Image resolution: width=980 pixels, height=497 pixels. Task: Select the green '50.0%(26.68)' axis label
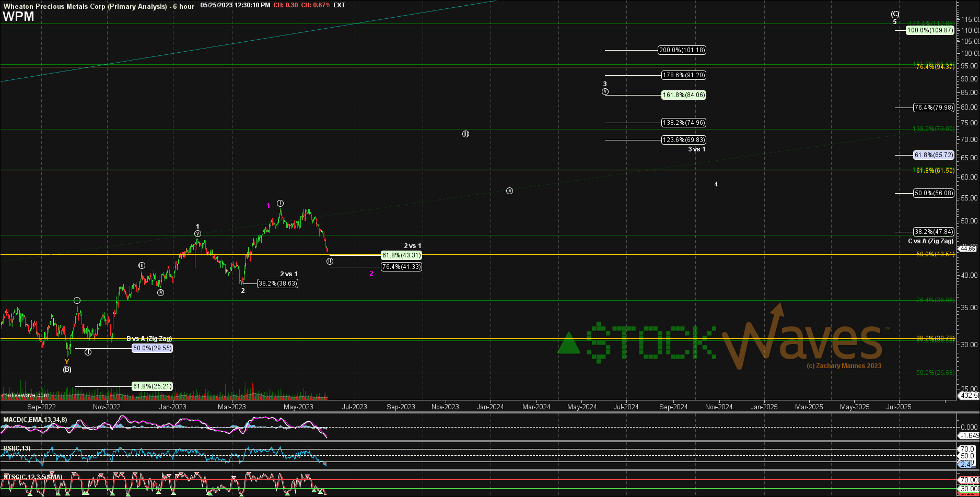pos(936,373)
